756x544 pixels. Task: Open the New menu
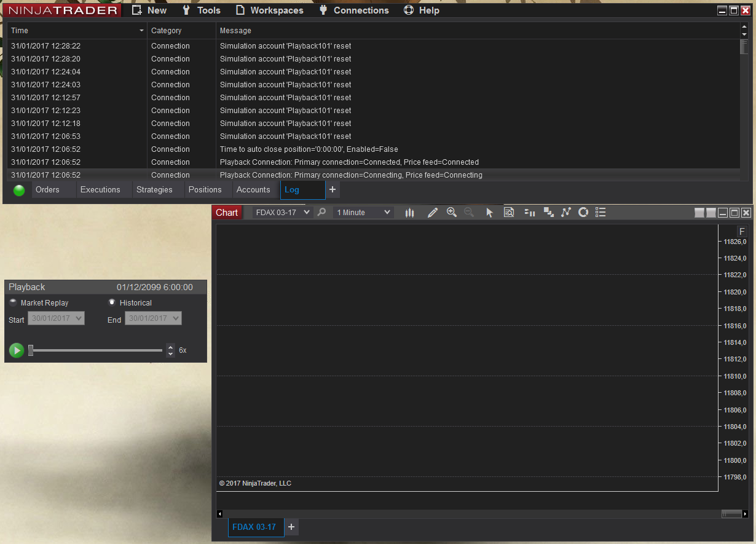(x=149, y=10)
